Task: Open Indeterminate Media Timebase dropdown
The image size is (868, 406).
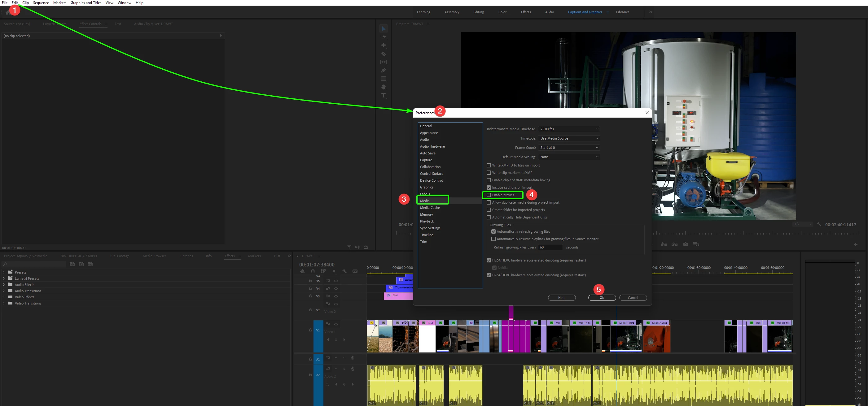Action: click(x=569, y=129)
